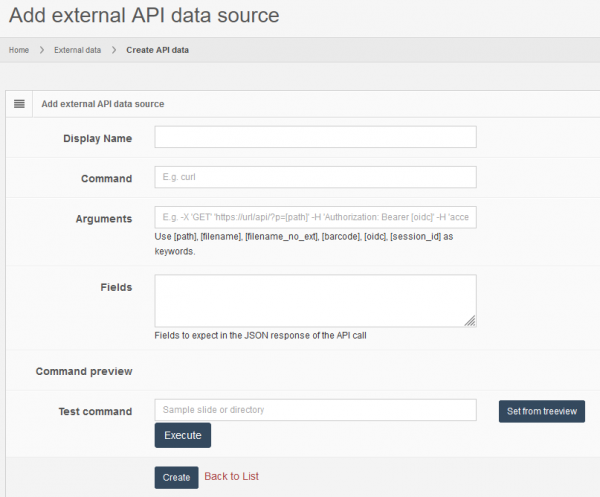This screenshot has height=497, width=600.
Task: Click the Fields label
Action: pos(116,287)
